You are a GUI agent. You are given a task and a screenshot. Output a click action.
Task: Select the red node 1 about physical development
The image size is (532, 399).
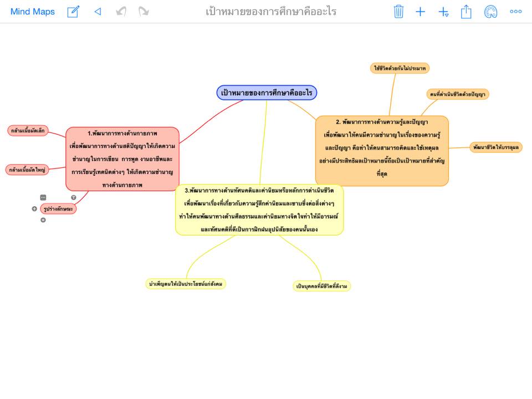point(122,159)
